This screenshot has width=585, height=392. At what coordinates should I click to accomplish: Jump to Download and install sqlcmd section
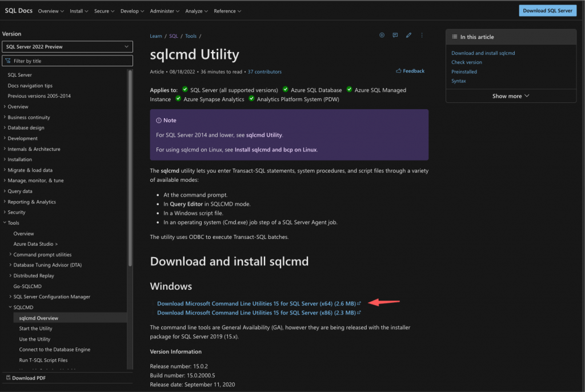[x=483, y=53]
